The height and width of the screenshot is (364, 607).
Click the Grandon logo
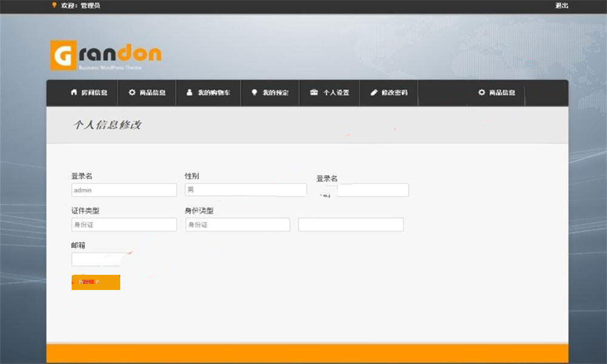tap(106, 53)
